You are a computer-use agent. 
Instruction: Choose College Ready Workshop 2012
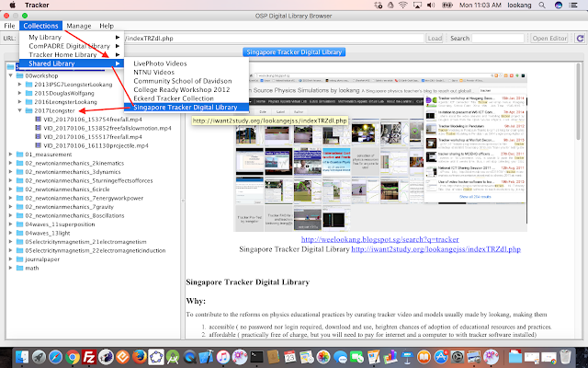(187, 89)
